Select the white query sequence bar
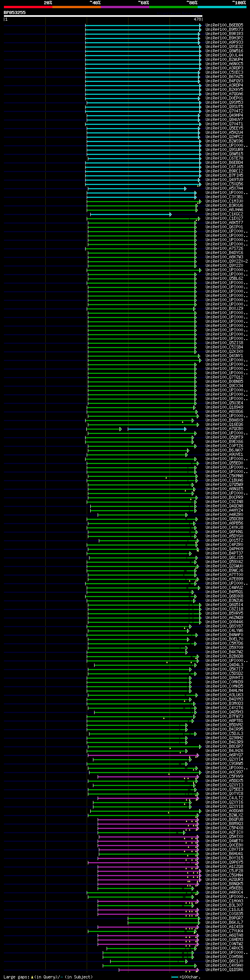The width and height of the screenshot is (250, 980). pos(103,16)
